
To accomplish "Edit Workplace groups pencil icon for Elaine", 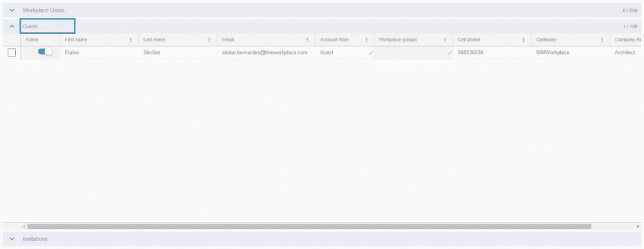I will point(450,53).
